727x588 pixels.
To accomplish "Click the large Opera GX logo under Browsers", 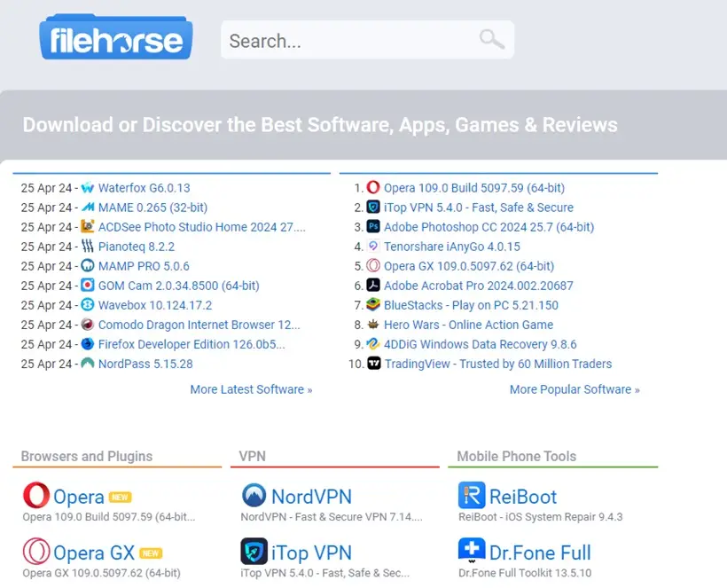I will 36,552.
